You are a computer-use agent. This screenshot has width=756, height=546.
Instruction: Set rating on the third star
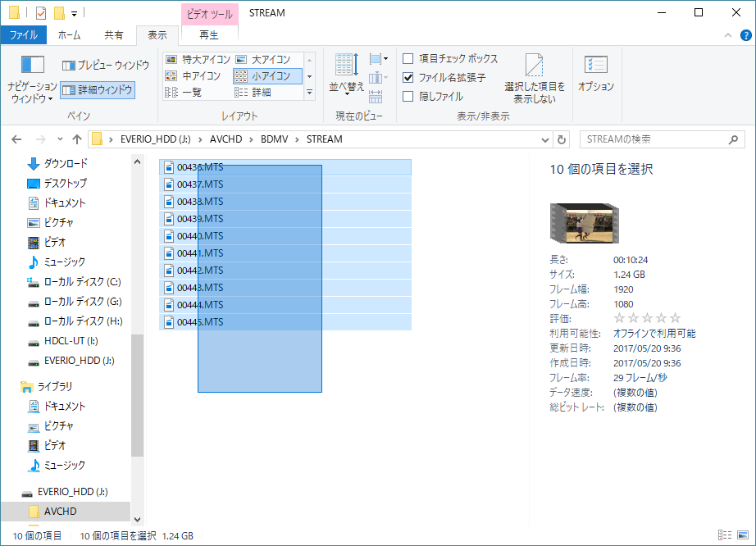coord(648,318)
